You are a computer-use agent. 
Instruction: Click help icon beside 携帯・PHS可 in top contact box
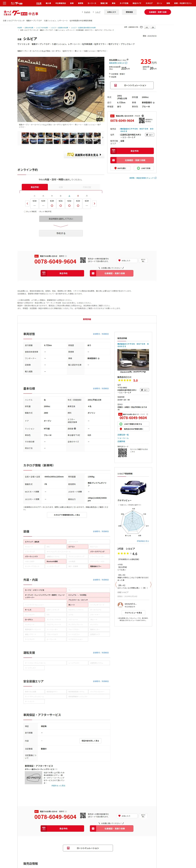[x=143, y=116]
